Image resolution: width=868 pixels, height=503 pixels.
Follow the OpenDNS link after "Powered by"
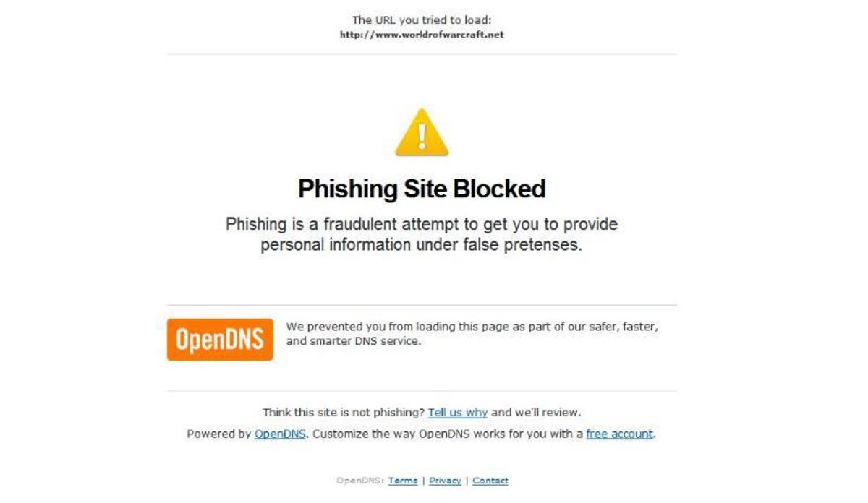281,434
